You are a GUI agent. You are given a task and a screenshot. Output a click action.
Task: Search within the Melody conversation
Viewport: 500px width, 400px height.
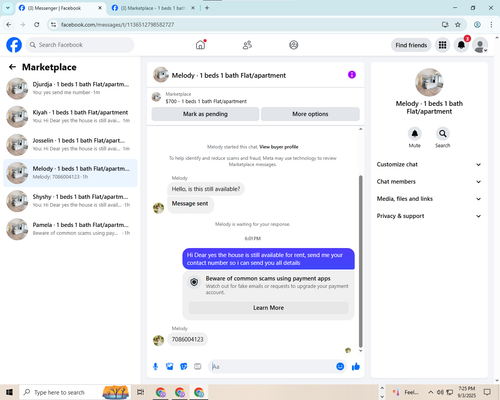coord(443,134)
